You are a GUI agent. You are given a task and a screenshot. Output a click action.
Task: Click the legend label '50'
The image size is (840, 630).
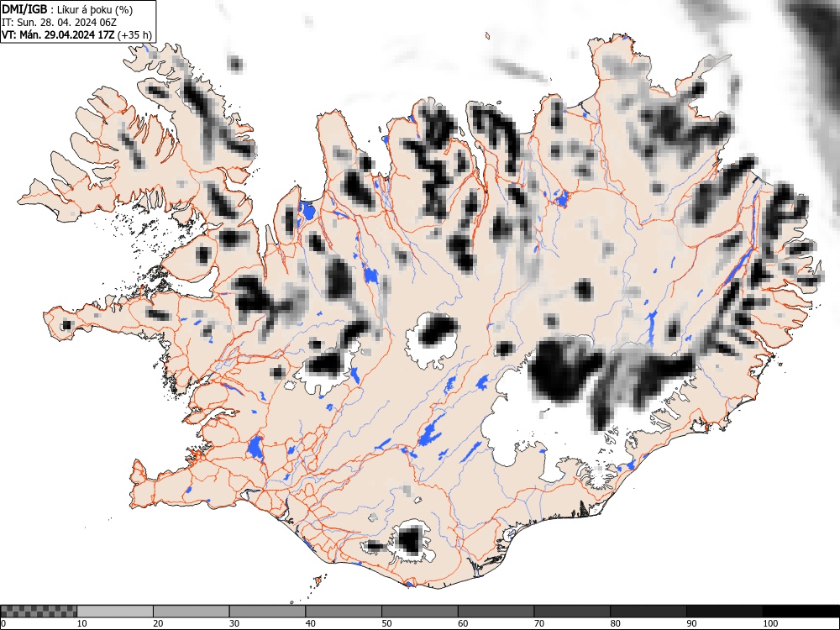point(386,623)
